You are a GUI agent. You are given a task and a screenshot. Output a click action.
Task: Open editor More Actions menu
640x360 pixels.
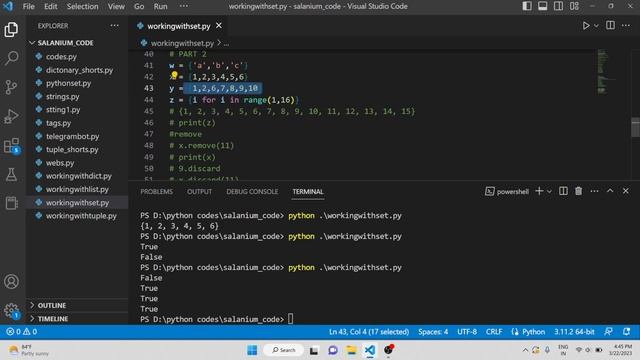pos(626,25)
